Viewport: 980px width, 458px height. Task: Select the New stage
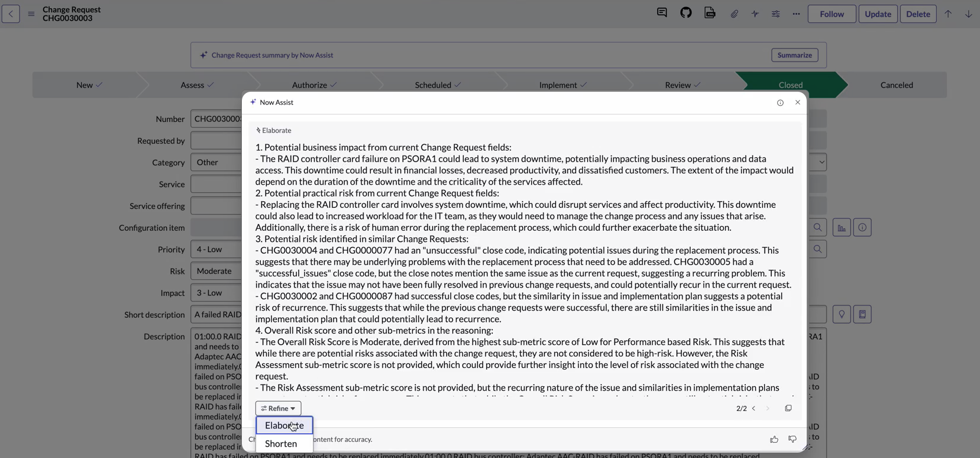pos(89,85)
